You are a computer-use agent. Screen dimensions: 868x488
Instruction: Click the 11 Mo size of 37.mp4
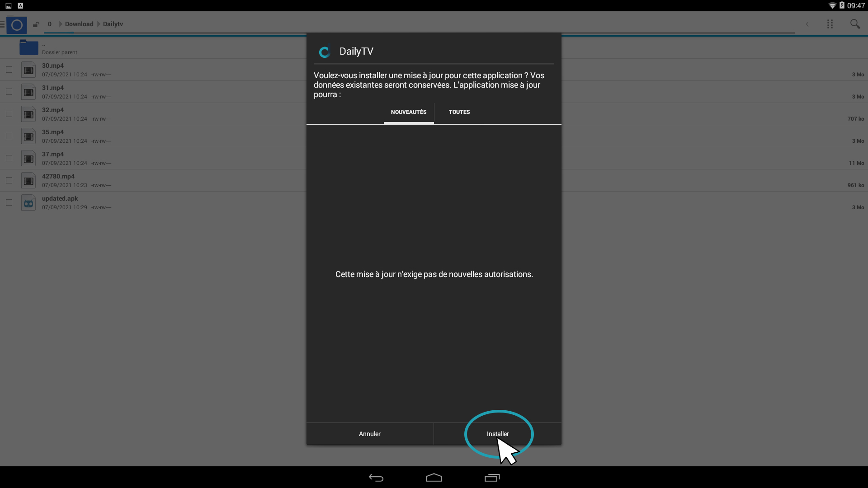[x=856, y=163]
